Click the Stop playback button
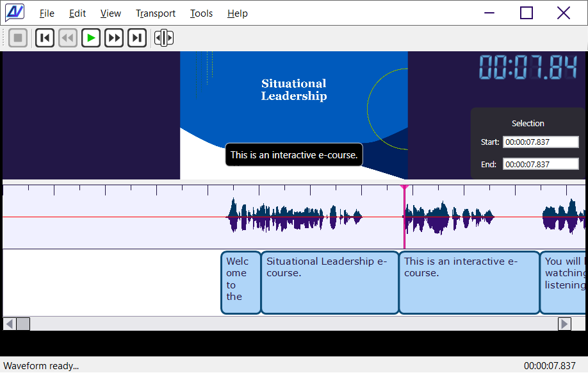Viewport: 588px width, 373px height. [18, 38]
